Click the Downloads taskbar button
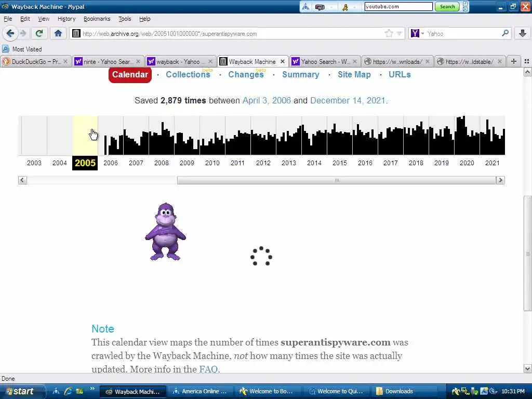 [x=404, y=391]
